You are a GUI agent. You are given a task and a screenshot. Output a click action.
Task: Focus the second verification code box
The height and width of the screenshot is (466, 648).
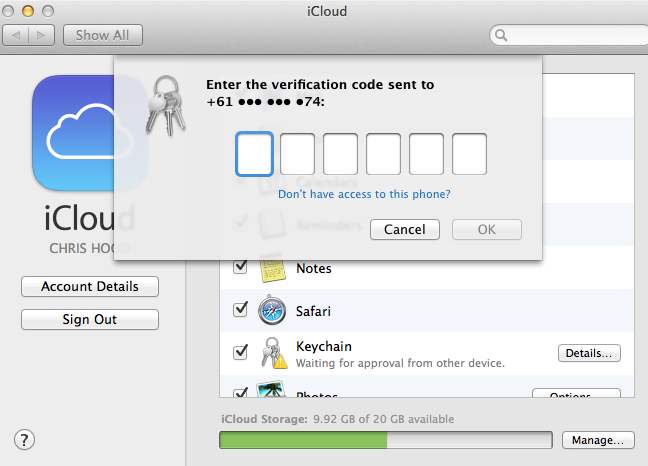pyautogui.click(x=297, y=154)
